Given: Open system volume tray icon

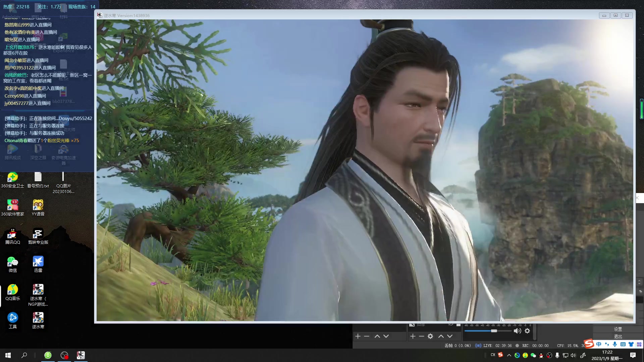Looking at the screenshot, I should click(573, 355).
